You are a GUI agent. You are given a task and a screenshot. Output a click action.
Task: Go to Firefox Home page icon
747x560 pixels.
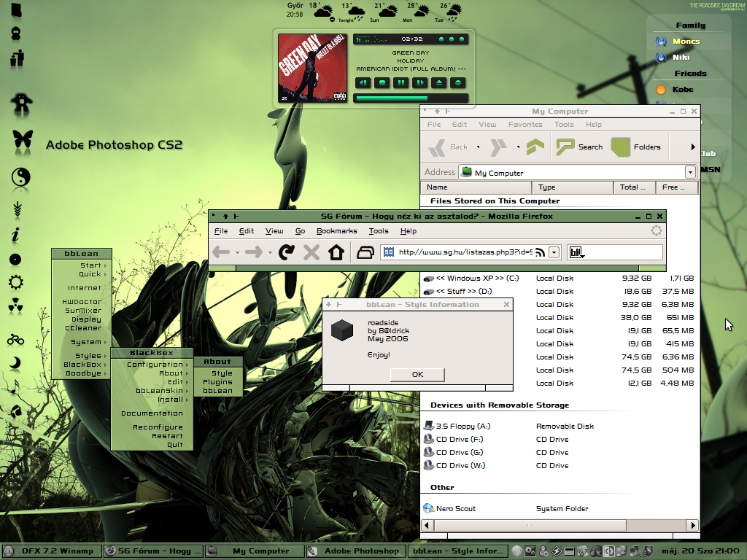click(x=336, y=252)
